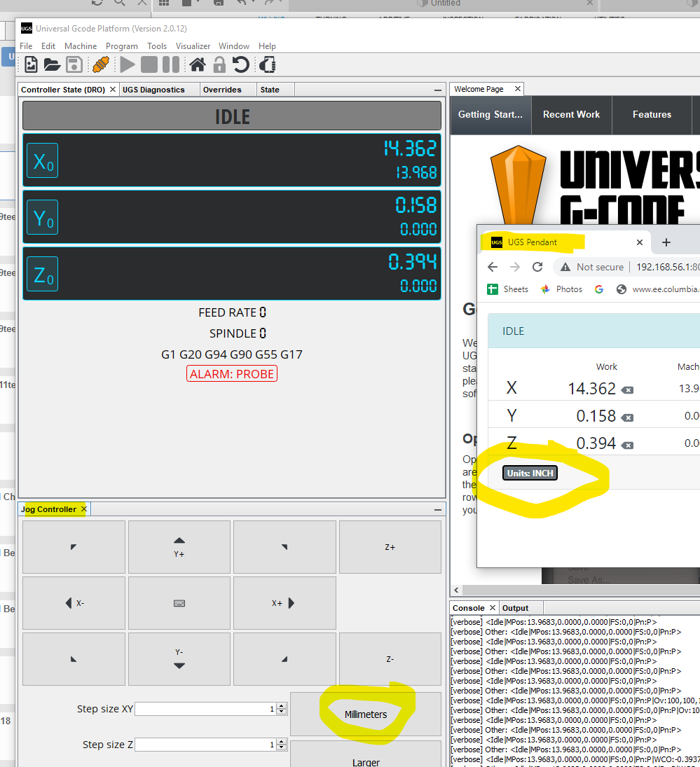Click the unlock padlock icon
Image resolution: width=700 pixels, height=767 pixels.
point(219,64)
